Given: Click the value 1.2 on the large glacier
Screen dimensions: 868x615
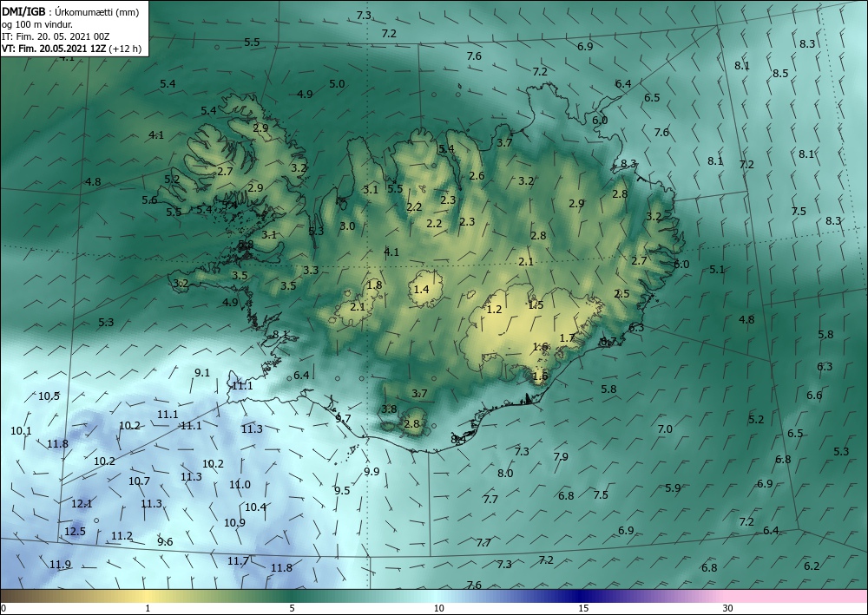Looking at the screenshot, I should 494,309.
